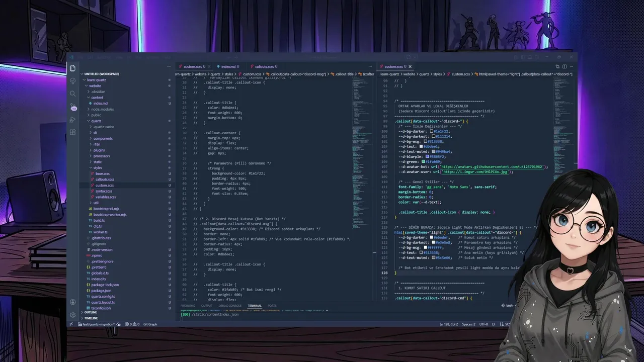Open quartz.config.ts file
The height and width of the screenshot is (362, 644).
tap(103, 297)
